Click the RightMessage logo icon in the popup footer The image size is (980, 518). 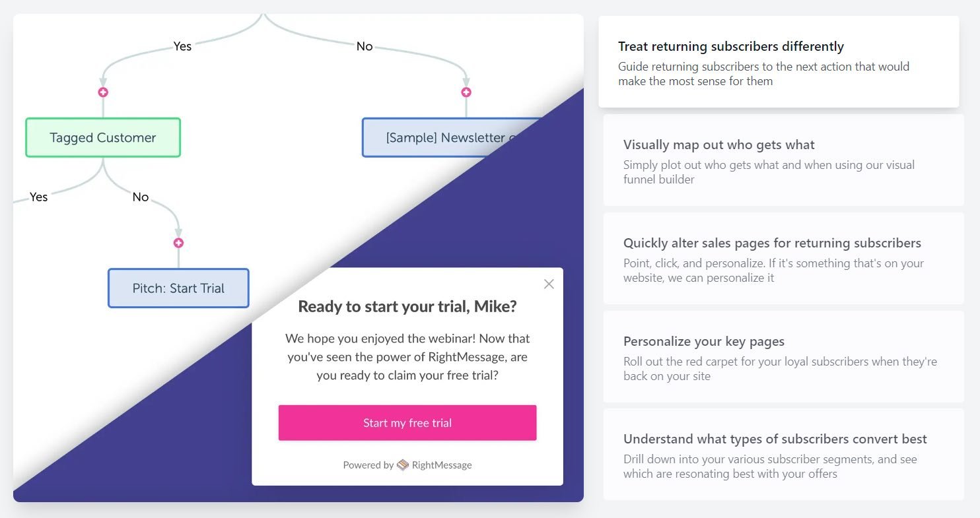coord(403,465)
